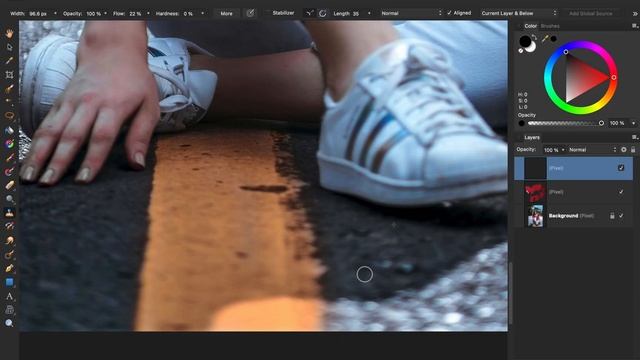Hide the selected top pixel layer
The width and height of the screenshot is (640, 360).
point(621,168)
